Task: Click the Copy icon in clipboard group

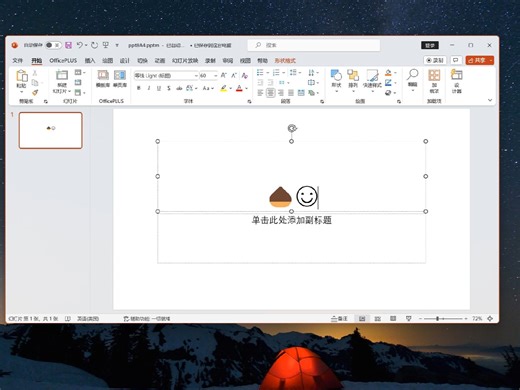Action: 35,82
